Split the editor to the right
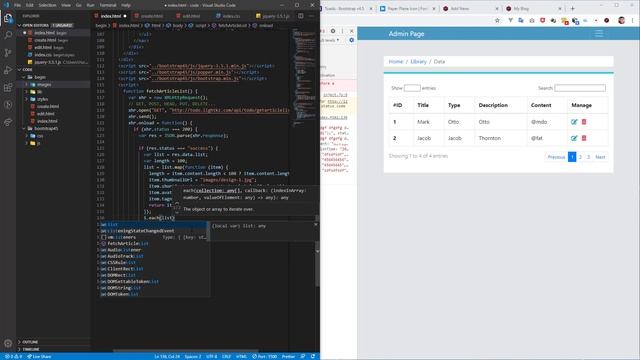Image resolution: width=640 pixels, height=360 pixels. click(301, 16)
